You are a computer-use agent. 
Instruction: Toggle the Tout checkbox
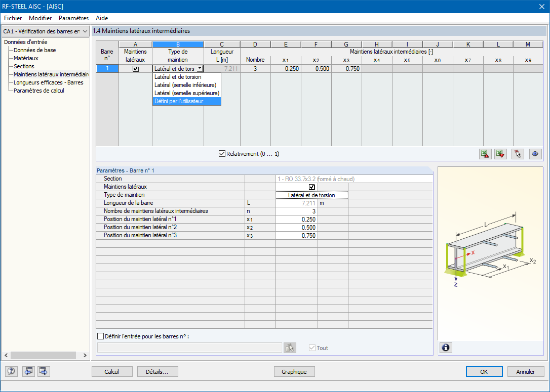(312, 348)
